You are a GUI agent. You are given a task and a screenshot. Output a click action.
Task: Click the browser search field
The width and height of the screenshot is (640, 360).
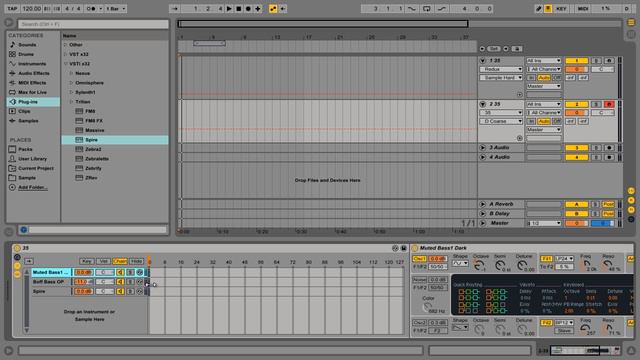pos(93,24)
